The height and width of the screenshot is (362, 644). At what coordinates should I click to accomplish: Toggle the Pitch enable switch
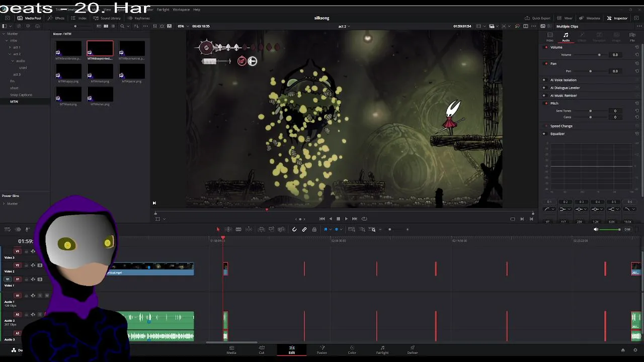pos(546,103)
